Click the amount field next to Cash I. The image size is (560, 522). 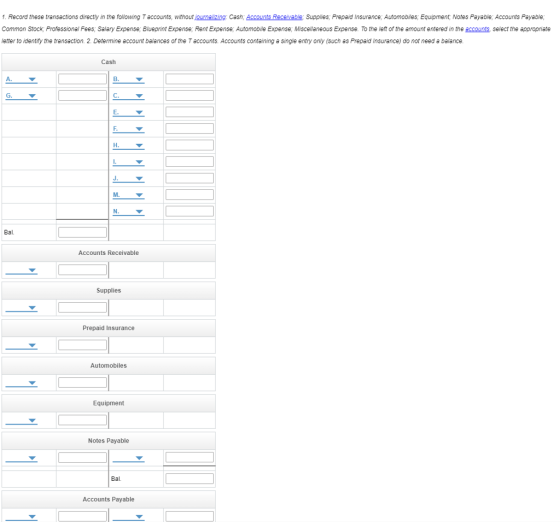190,161
